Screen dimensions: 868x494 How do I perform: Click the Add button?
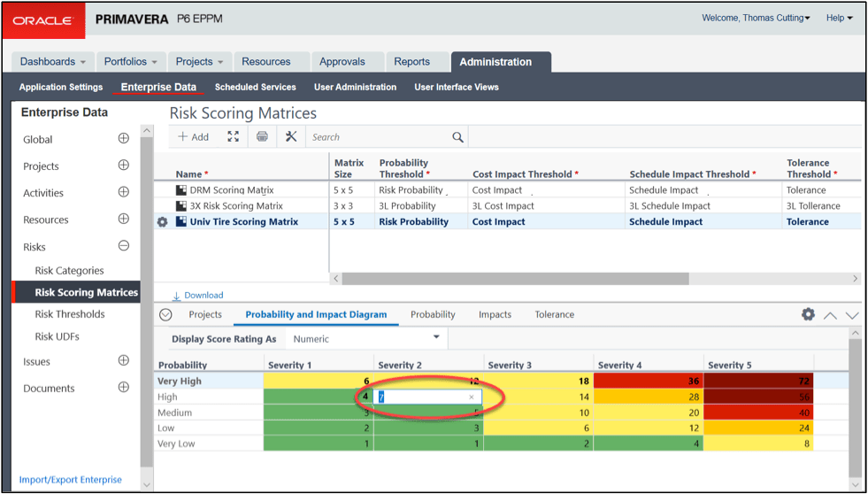(193, 137)
